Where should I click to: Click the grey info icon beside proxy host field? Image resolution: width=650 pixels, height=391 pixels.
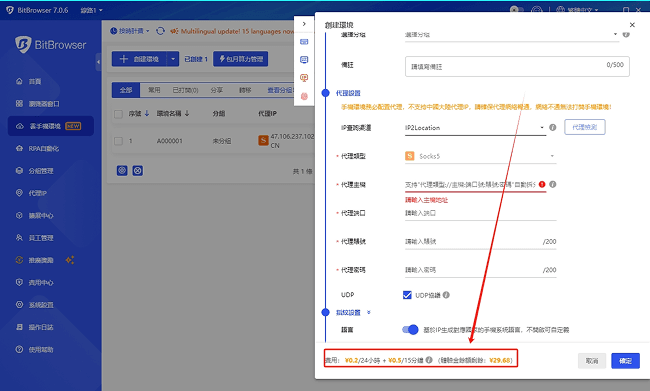pos(553,184)
